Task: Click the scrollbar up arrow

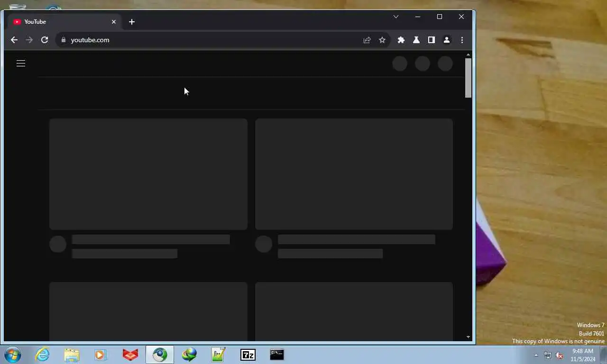Action: point(468,55)
